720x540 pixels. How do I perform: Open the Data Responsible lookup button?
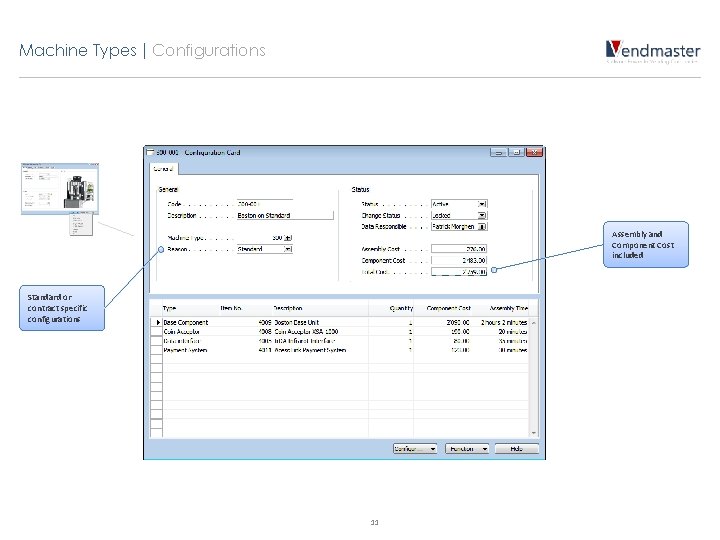[x=482, y=226]
